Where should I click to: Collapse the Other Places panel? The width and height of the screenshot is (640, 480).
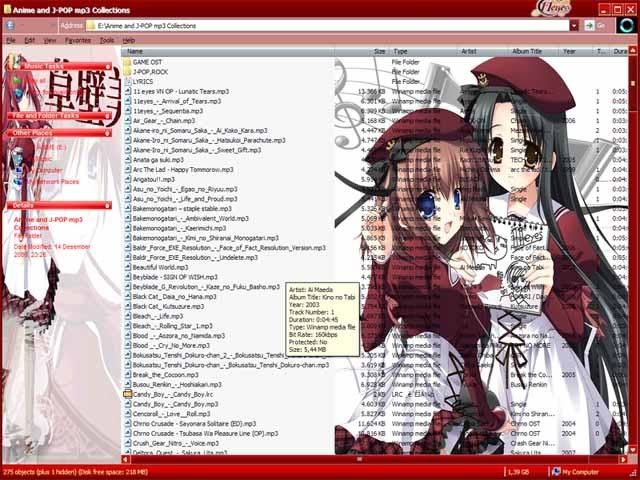pos(108,133)
